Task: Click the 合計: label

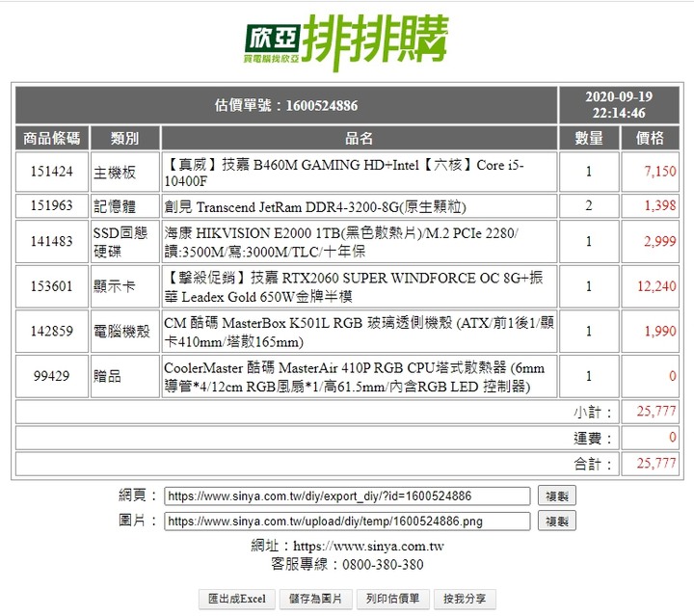Action: 593,464
